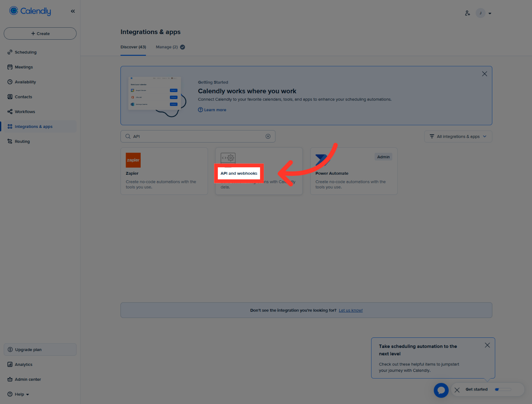The image size is (532, 404).
Task: Click the Meetings calendar icon
Action: [x=10, y=67]
